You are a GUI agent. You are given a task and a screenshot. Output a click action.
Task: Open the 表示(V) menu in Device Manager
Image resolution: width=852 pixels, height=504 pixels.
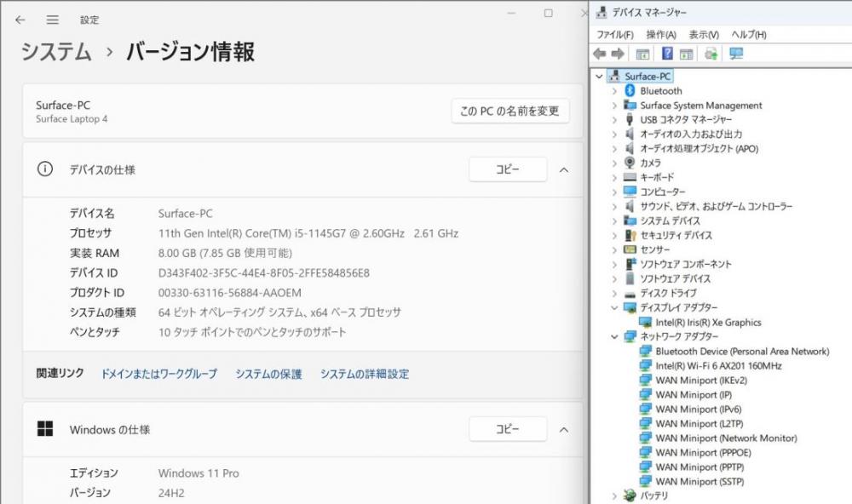pos(705,35)
